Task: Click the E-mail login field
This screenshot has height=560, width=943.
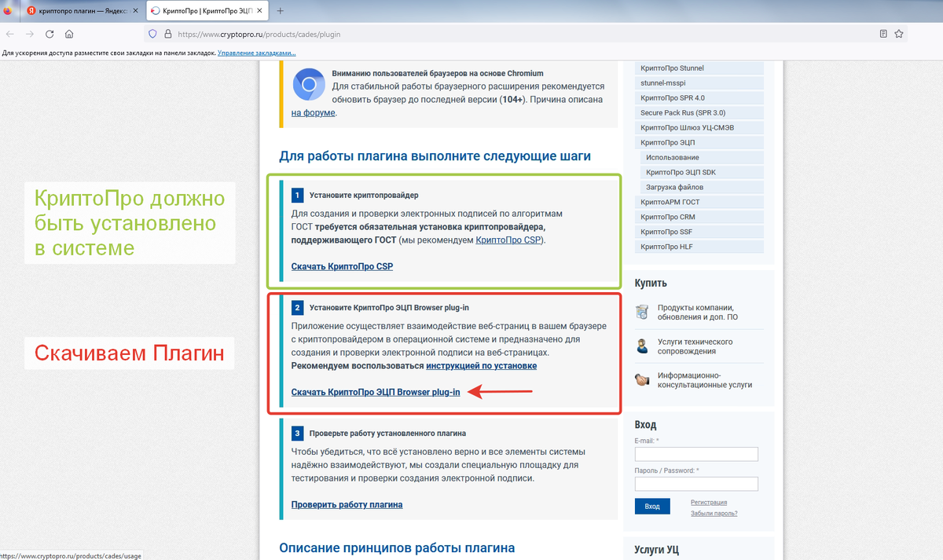Action: pyautogui.click(x=696, y=454)
